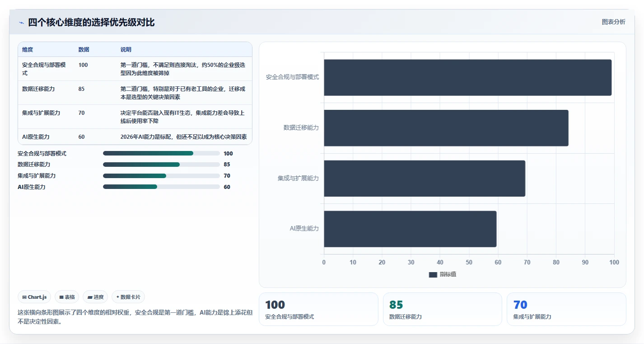Click the progress value 85 label

pos(227,165)
